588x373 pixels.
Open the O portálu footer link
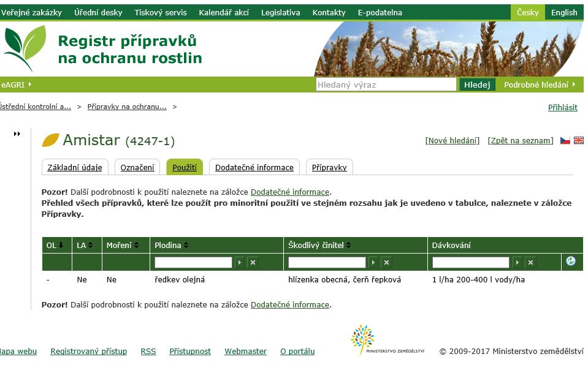point(297,352)
